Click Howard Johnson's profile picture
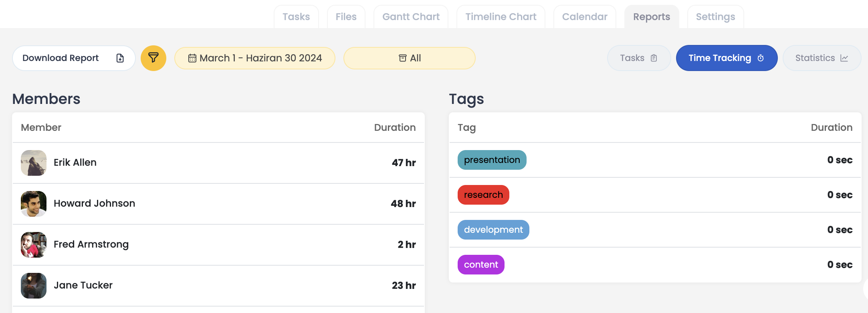This screenshot has height=313, width=868. pos(34,203)
